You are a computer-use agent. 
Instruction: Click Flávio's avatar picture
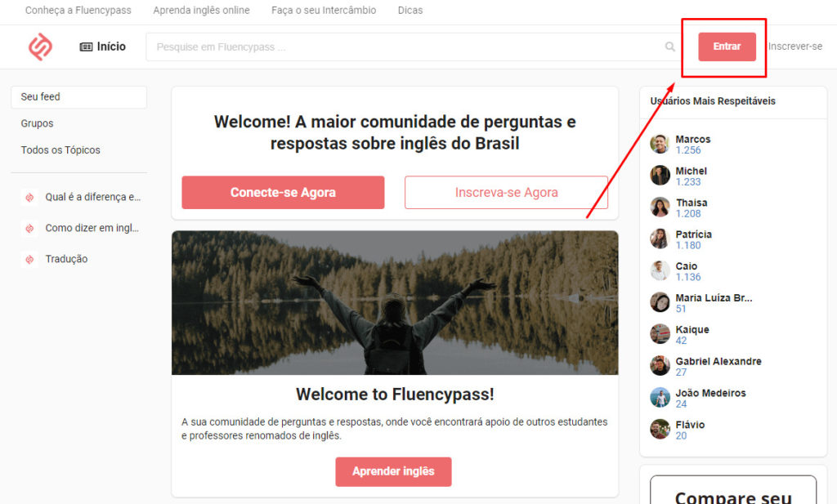coord(660,430)
